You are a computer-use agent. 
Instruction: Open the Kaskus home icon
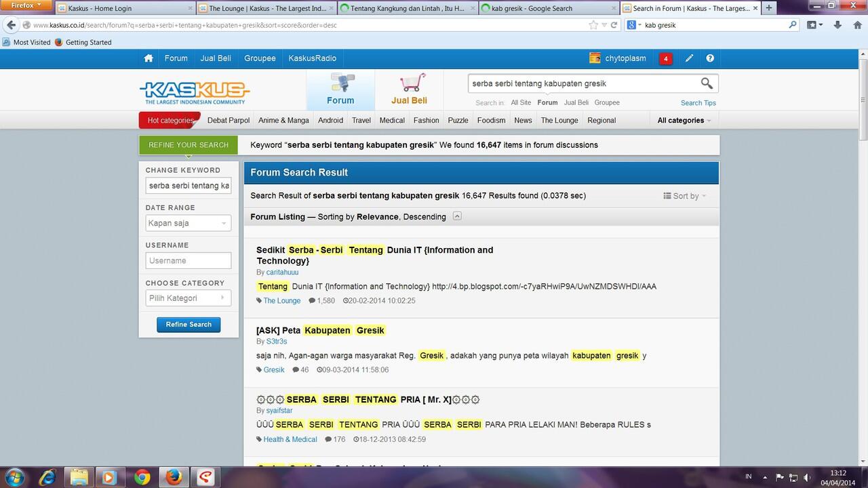(x=149, y=58)
